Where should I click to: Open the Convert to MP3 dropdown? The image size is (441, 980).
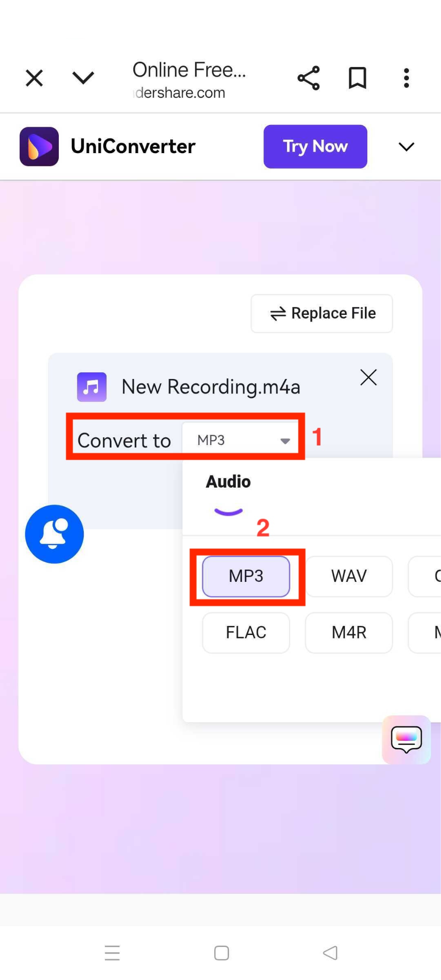point(240,440)
